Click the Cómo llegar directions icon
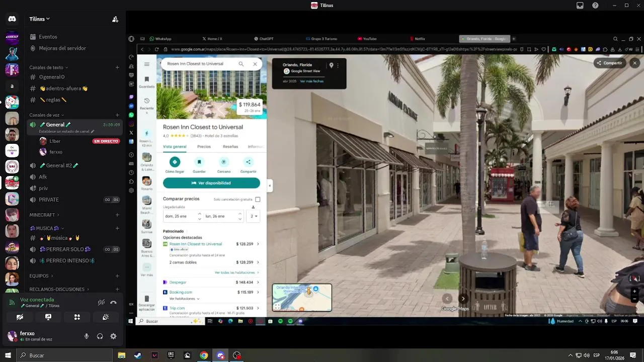 click(175, 162)
